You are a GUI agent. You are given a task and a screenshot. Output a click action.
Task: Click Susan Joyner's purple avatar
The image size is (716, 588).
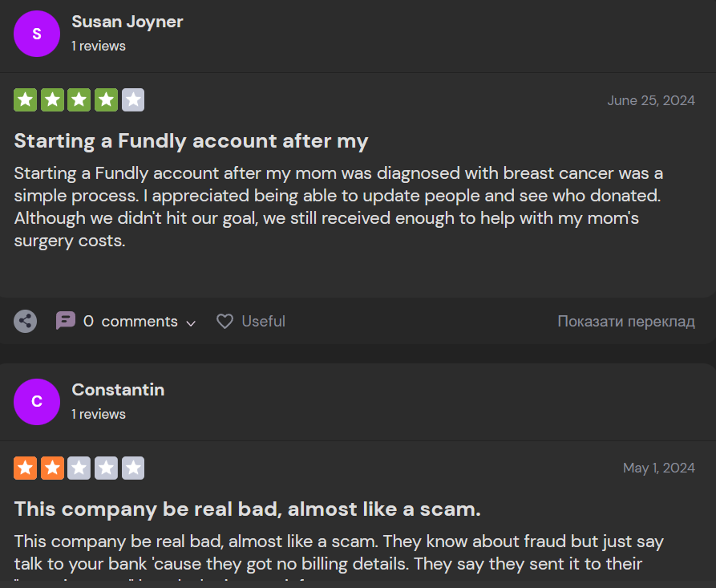click(37, 34)
